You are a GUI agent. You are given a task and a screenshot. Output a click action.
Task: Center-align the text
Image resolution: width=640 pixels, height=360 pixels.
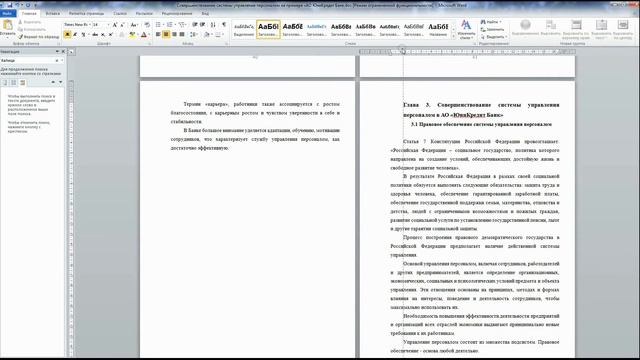(x=166, y=34)
